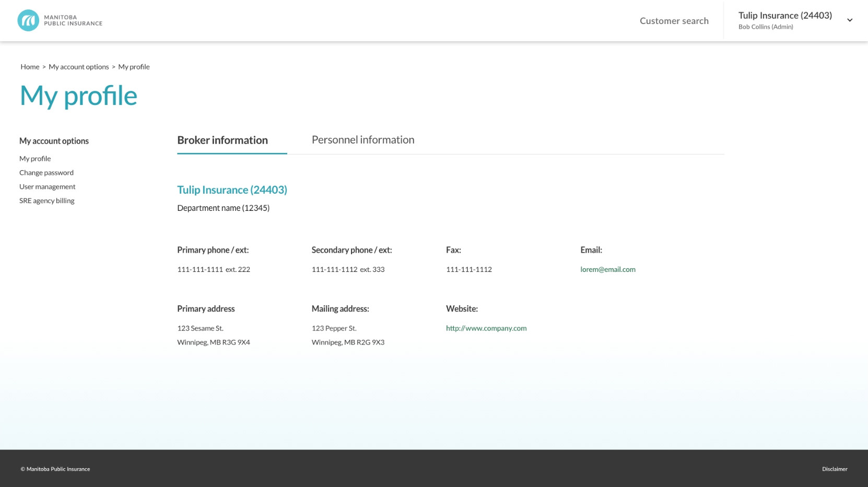
Task: Open My account options breadcrumb link
Action: click(79, 67)
